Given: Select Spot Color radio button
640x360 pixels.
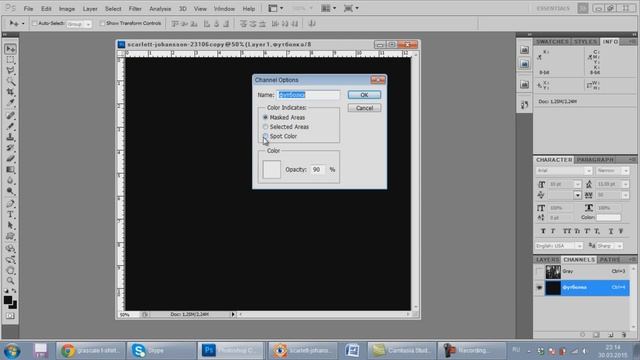Looking at the screenshot, I should click(265, 136).
